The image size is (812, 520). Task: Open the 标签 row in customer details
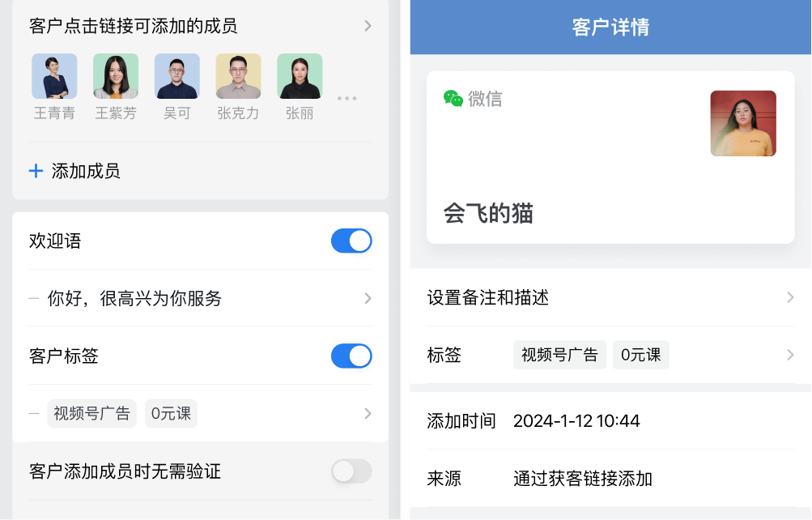coord(610,355)
